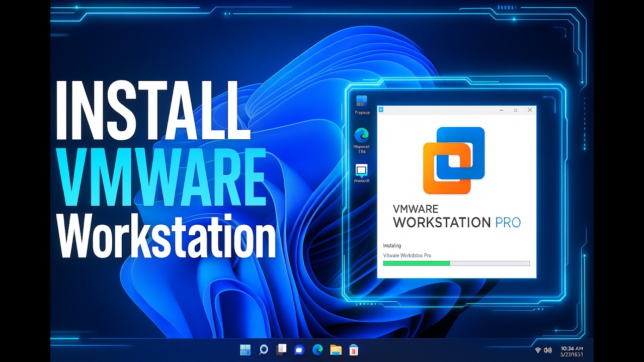This screenshot has height=362, width=644.
Task: Close the VMware installer window
Action: [x=530, y=110]
